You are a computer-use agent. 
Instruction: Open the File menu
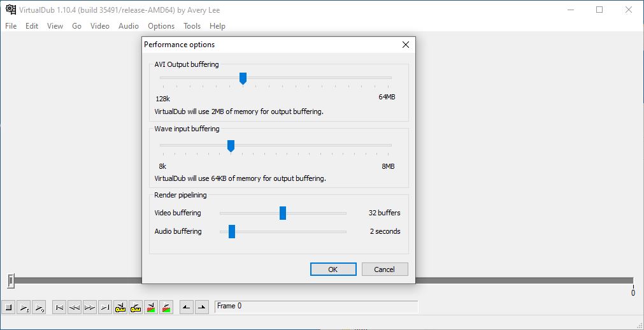click(x=11, y=26)
